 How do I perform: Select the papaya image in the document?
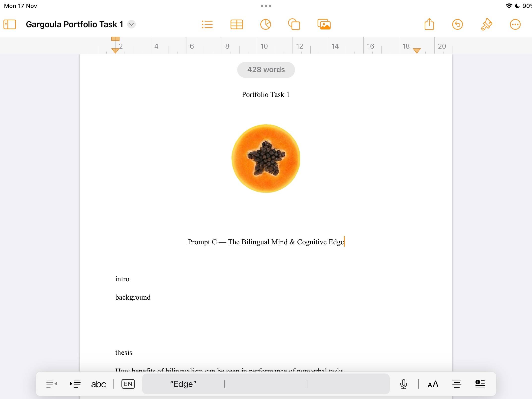pos(266,158)
